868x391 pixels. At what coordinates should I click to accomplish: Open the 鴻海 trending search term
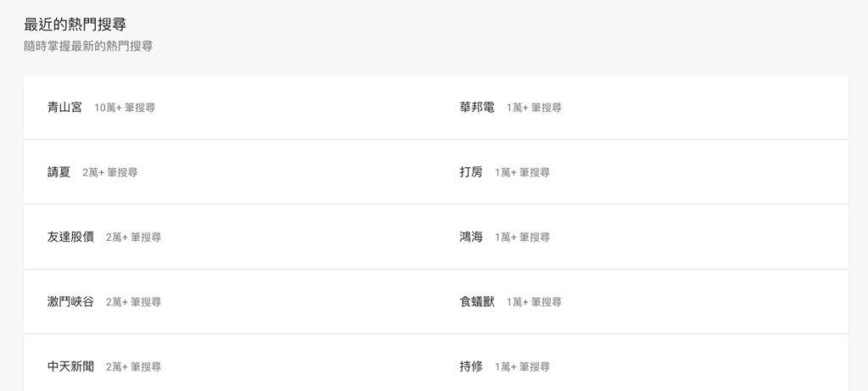pos(471,237)
